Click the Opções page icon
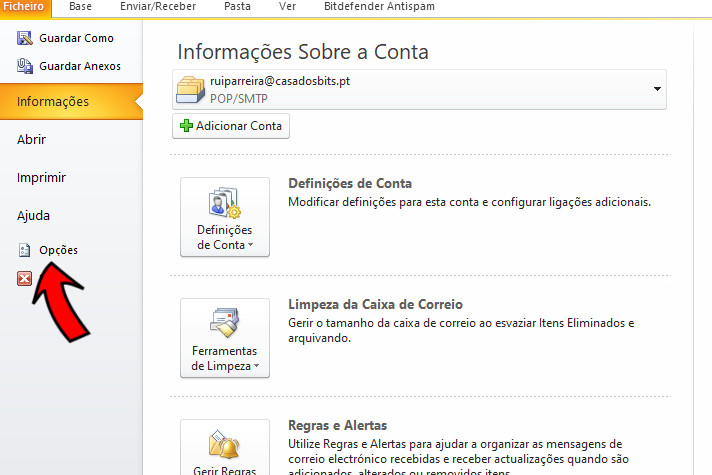The height and width of the screenshot is (475, 712). click(x=25, y=250)
